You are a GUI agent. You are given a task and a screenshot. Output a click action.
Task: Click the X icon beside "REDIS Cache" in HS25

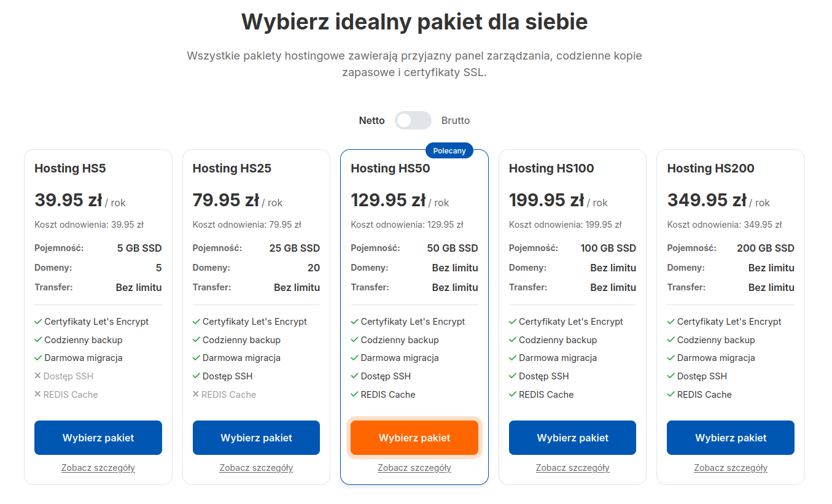pyautogui.click(x=196, y=394)
